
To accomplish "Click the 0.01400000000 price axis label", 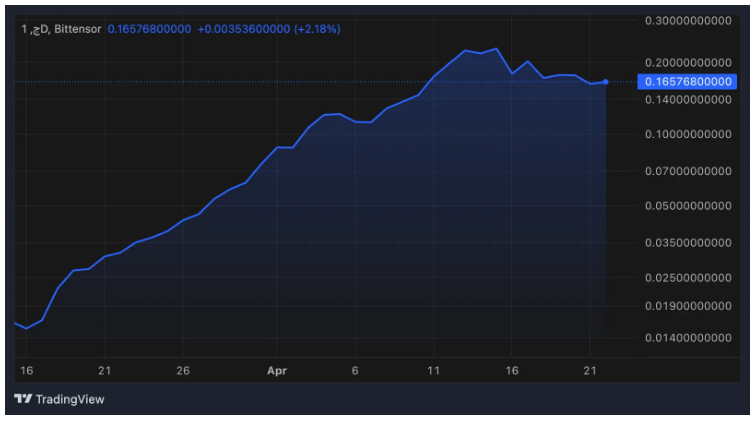I will pyautogui.click(x=688, y=341).
